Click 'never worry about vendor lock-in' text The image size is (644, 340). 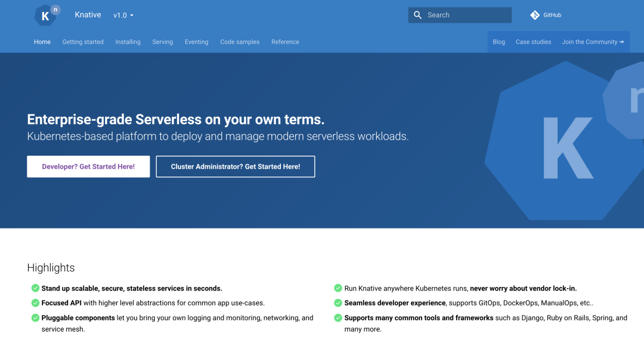[524, 288]
